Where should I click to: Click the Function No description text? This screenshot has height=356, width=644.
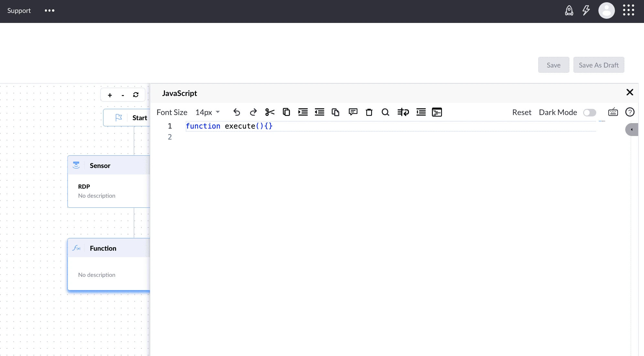pos(97,275)
